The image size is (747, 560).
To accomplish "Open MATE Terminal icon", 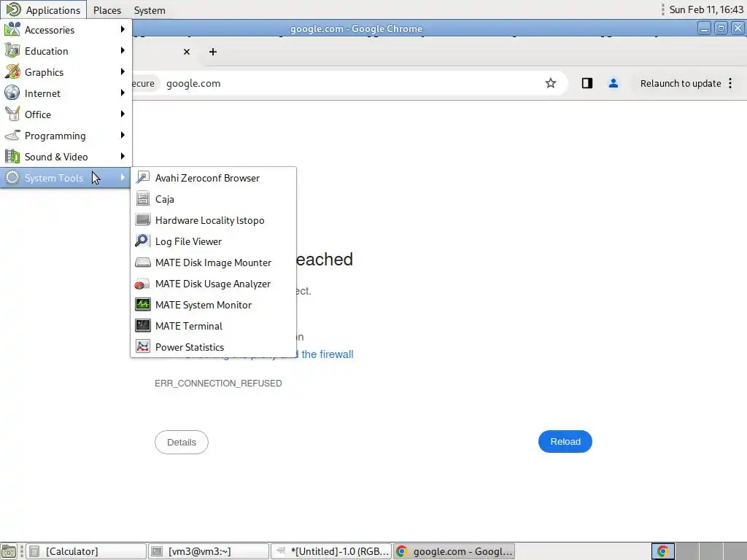I will pos(142,326).
